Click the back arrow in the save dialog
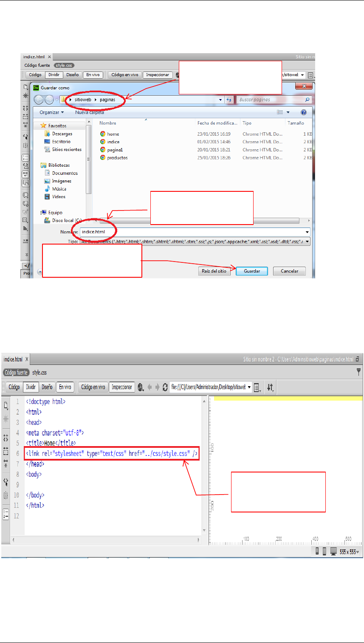Screen dimensions: 364x643 [x=40, y=100]
